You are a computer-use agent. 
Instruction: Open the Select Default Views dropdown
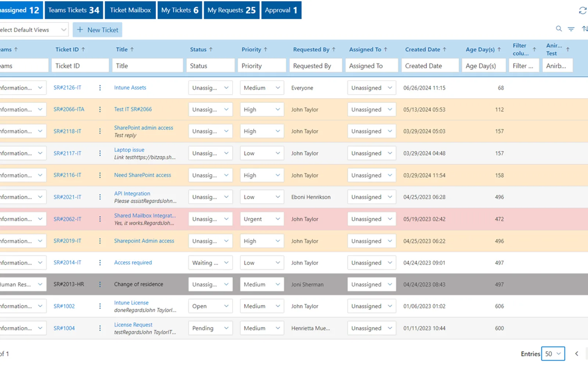pos(33,30)
